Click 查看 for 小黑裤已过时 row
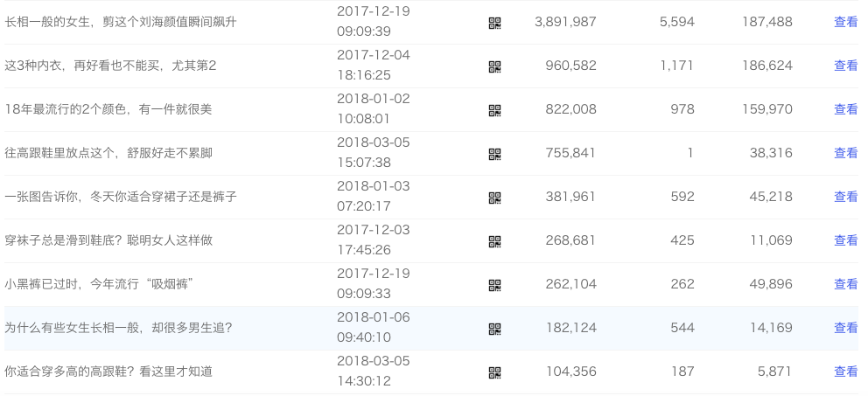The image size is (868, 396). coord(845,284)
